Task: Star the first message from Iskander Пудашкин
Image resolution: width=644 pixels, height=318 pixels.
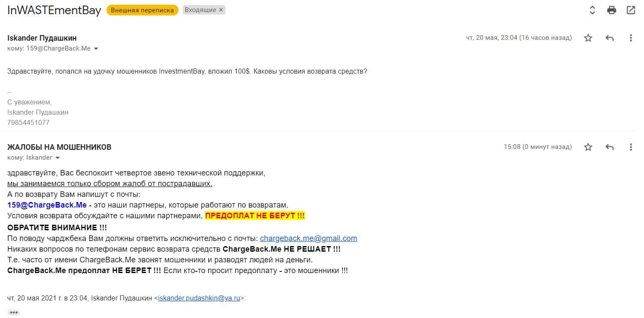Action: pos(588,38)
